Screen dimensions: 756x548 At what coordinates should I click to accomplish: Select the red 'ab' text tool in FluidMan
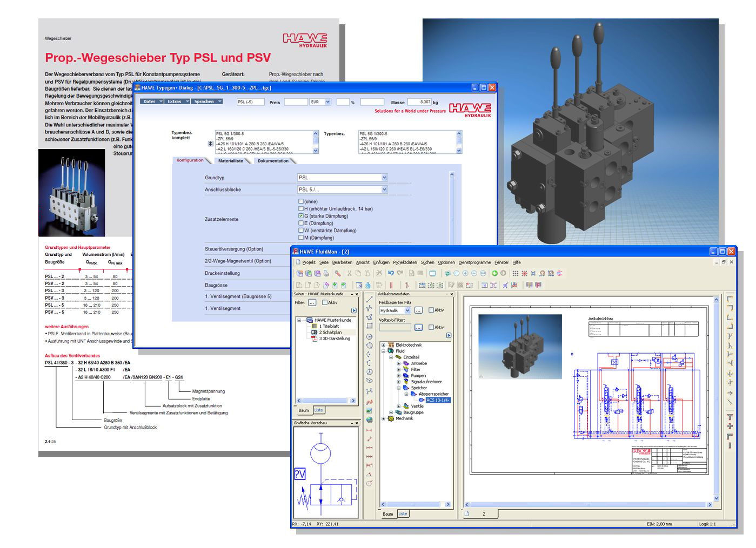pos(370,402)
